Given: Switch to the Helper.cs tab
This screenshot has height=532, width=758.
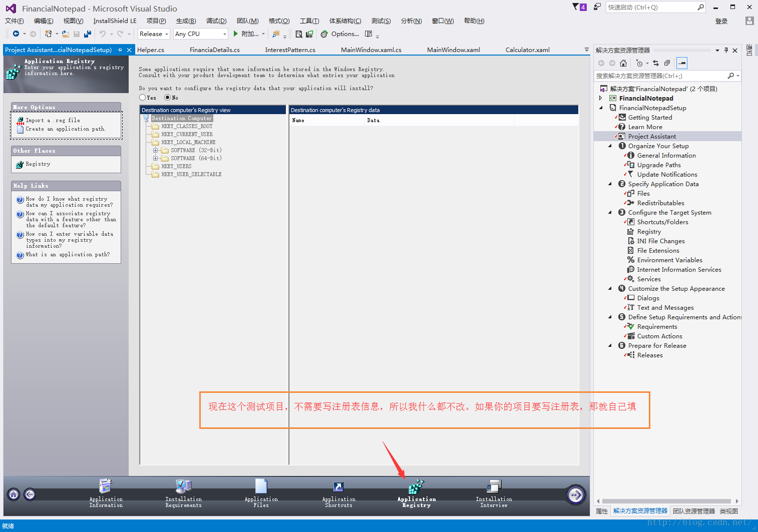Looking at the screenshot, I should [x=151, y=50].
